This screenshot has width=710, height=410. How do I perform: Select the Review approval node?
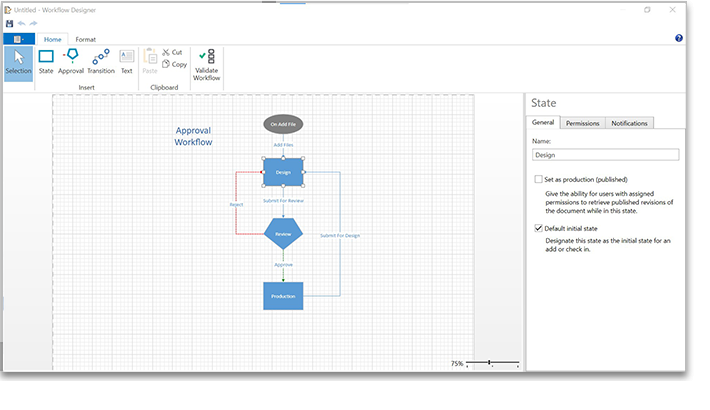283,234
